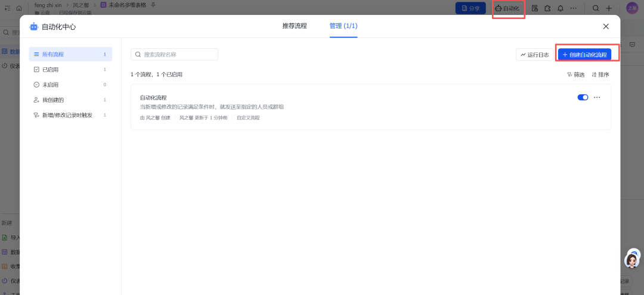The width and height of the screenshot is (644, 295).
Task: Open the 筛选 filter options
Action: pos(576,74)
